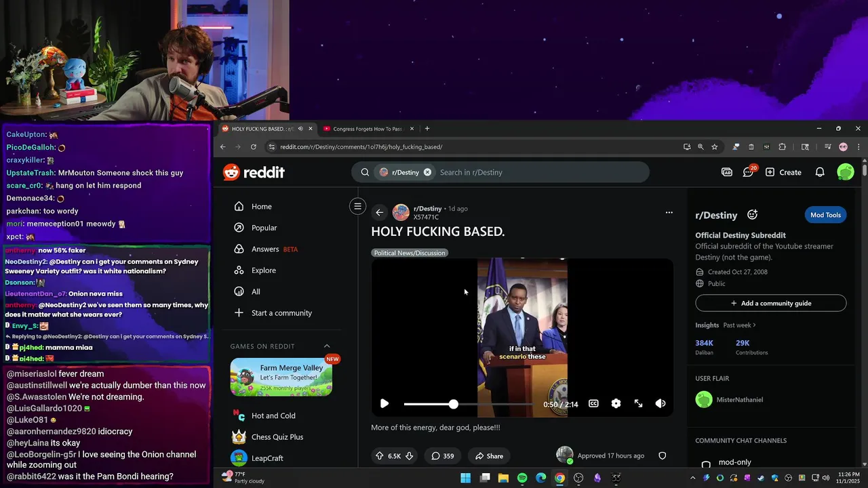The height and width of the screenshot is (488, 868).
Task: Open File Explorer from taskbar
Action: pos(503,478)
